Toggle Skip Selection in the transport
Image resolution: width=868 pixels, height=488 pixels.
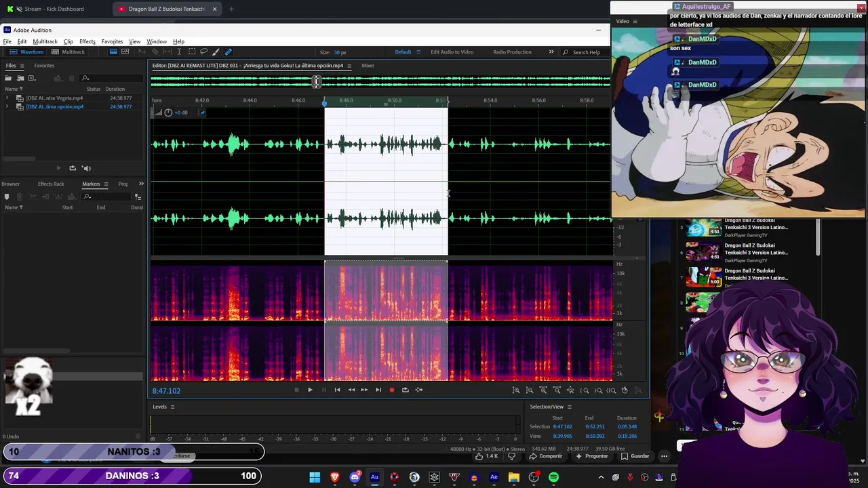(419, 390)
